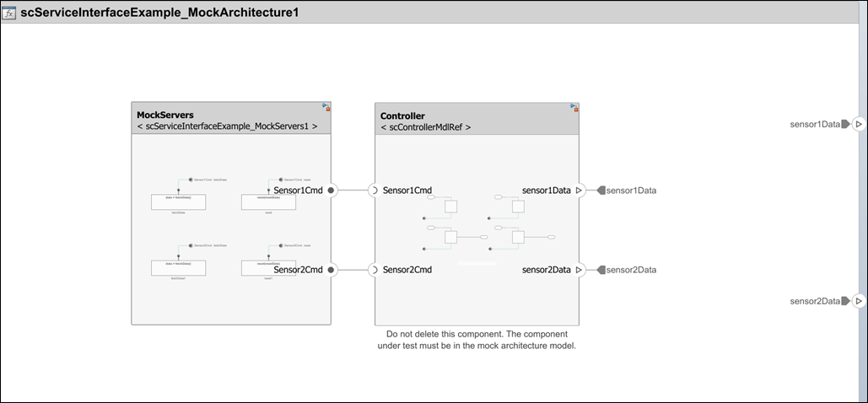The width and height of the screenshot is (868, 403).
Task: Select the sensor1Data architecture port at right edge
Action: pyautogui.click(x=858, y=124)
